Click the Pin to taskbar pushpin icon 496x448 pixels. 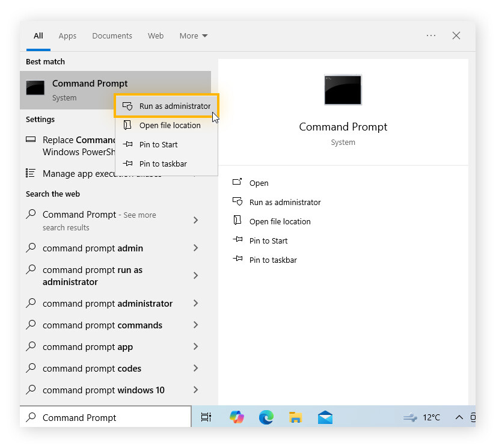pyautogui.click(x=128, y=164)
